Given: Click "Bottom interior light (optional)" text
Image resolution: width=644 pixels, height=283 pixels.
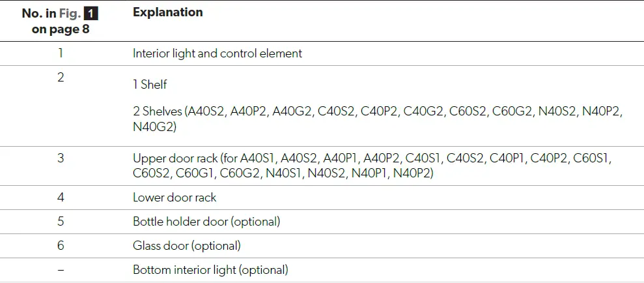Looking at the screenshot, I should coord(210,270).
